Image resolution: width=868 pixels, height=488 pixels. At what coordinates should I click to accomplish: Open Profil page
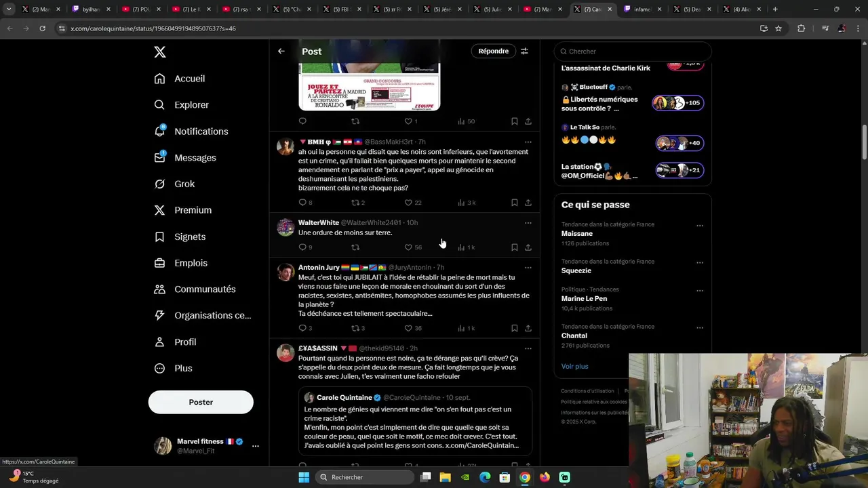(176, 342)
